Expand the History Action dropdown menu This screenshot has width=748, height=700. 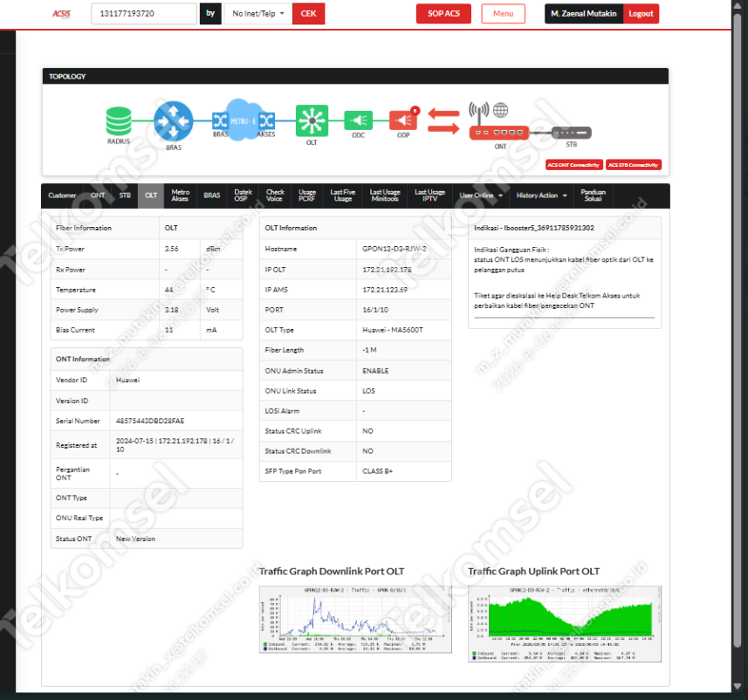[x=541, y=196]
